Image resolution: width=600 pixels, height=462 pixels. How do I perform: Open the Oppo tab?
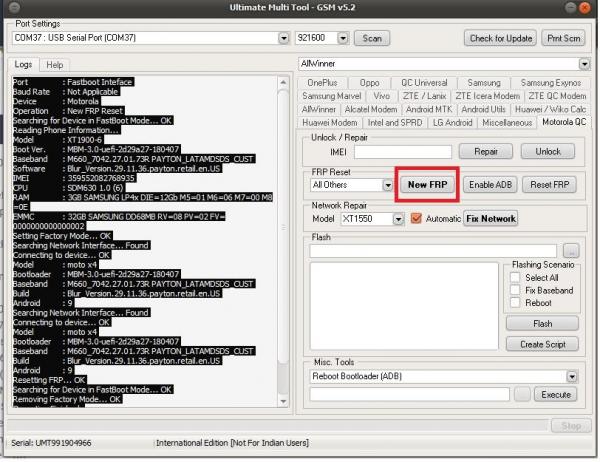tap(369, 83)
